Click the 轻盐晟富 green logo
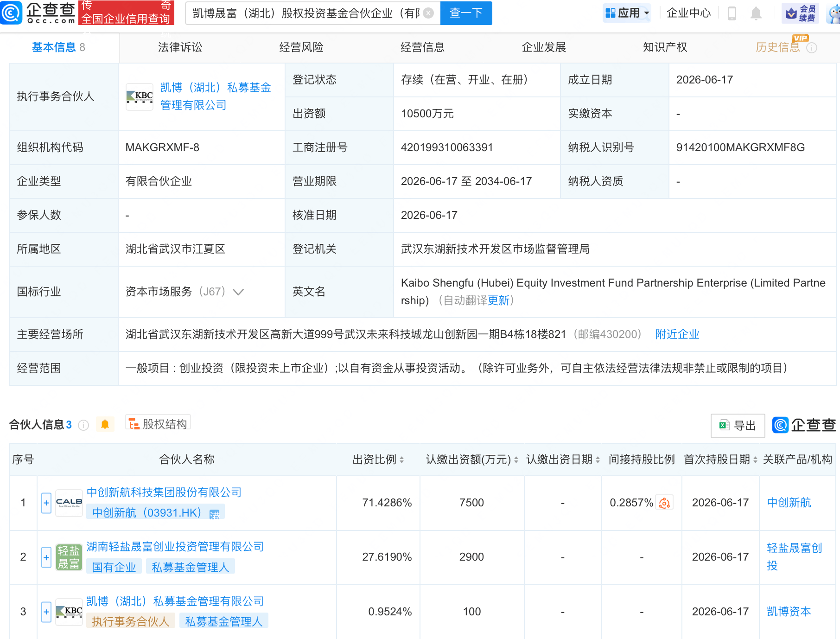Image resolution: width=840 pixels, height=639 pixels. pyautogui.click(x=69, y=557)
